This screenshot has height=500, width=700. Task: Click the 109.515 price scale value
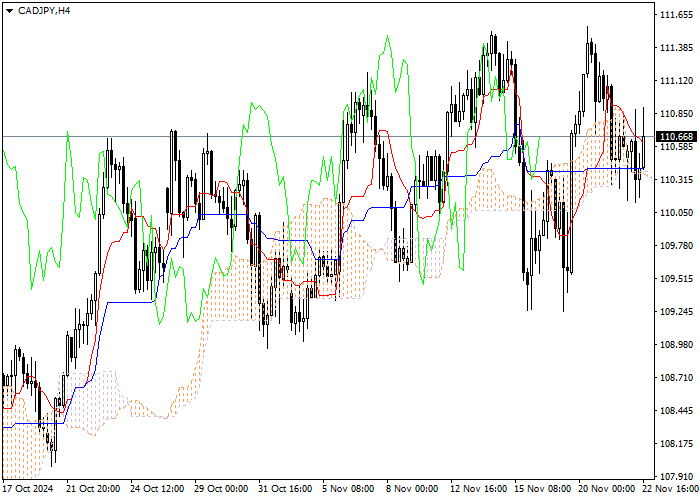click(676, 279)
